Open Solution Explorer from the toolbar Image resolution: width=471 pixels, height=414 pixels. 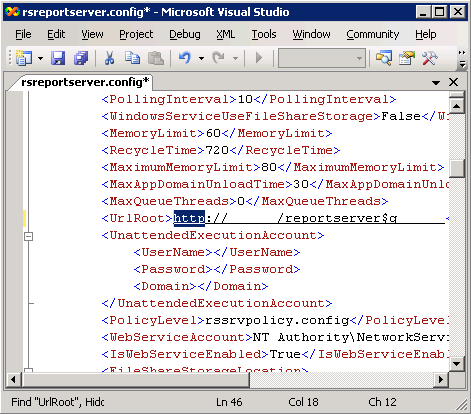pos(384,58)
